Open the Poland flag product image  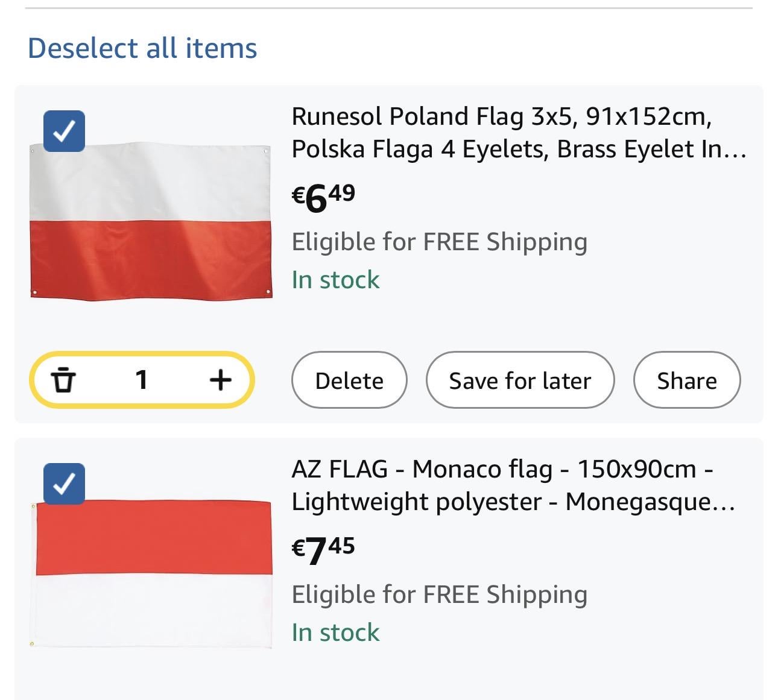151,221
